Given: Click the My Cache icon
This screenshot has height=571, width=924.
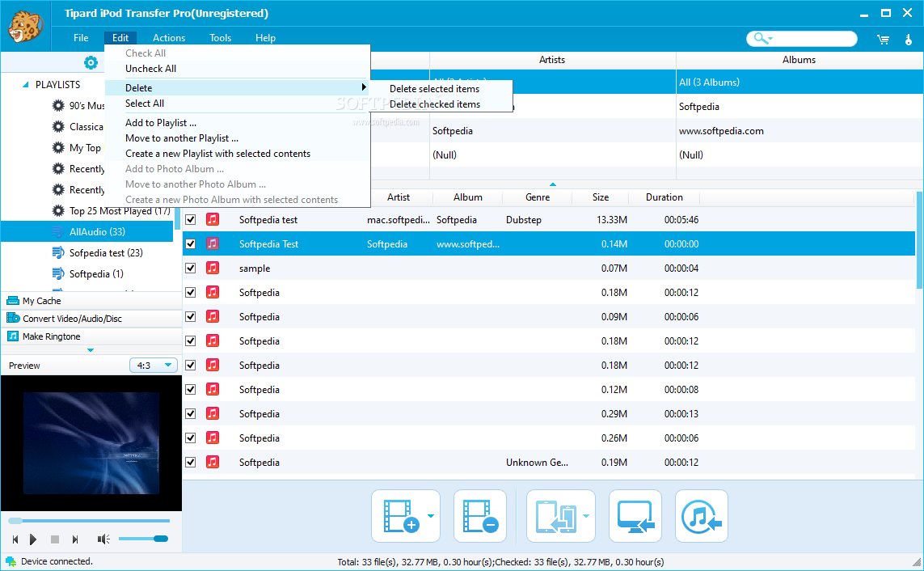Looking at the screenshot, I should click(x=12, y=301).
